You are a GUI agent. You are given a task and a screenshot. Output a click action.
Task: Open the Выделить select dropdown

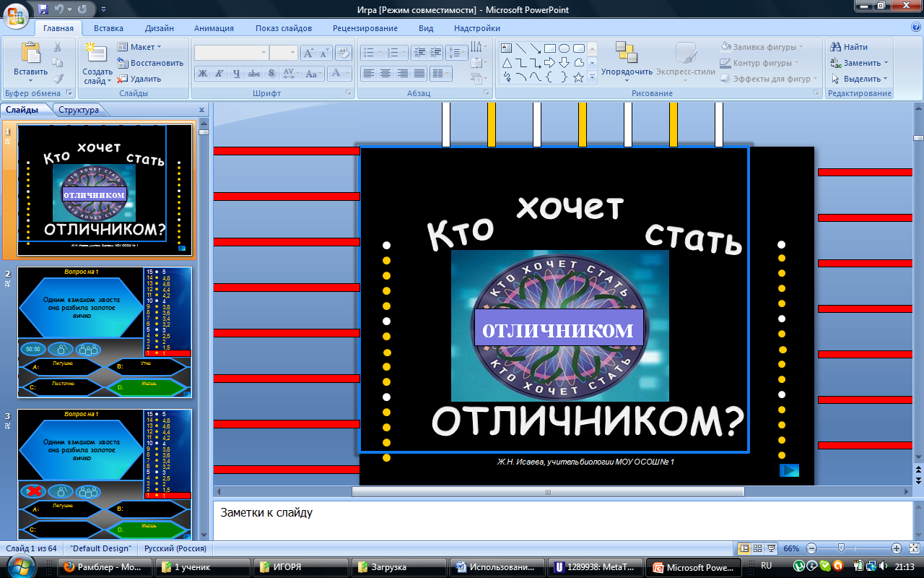point(859,79)
